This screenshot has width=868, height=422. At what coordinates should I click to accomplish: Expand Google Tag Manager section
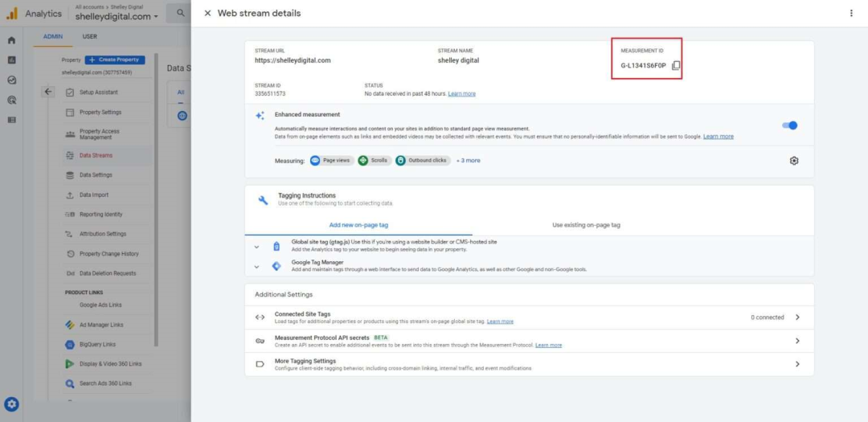256,266
